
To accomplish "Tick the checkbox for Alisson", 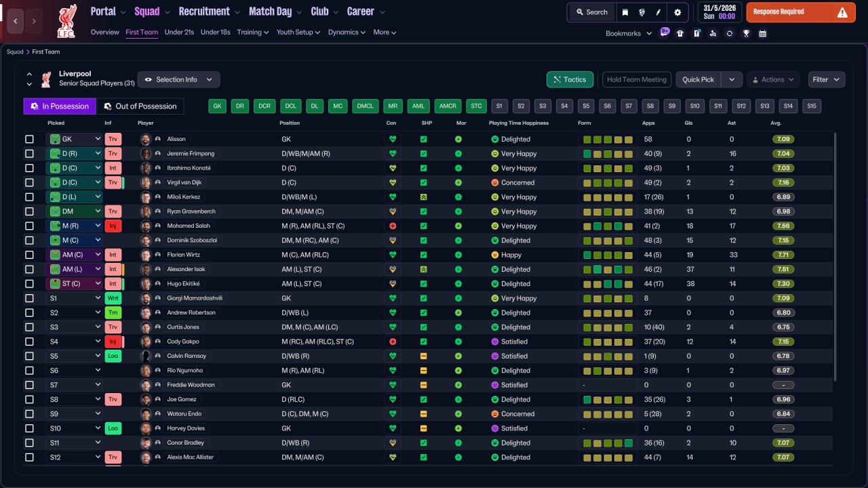I will pyautogui.click(x=29, y=139).
